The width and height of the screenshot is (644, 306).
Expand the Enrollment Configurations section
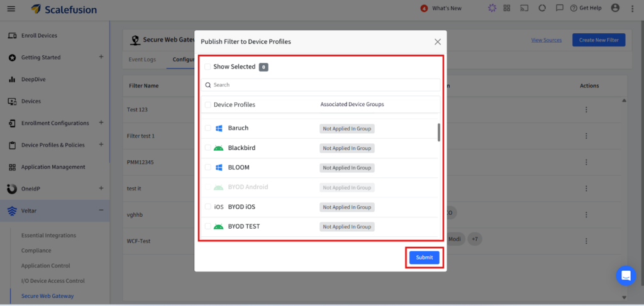click(x=101, y=123)
